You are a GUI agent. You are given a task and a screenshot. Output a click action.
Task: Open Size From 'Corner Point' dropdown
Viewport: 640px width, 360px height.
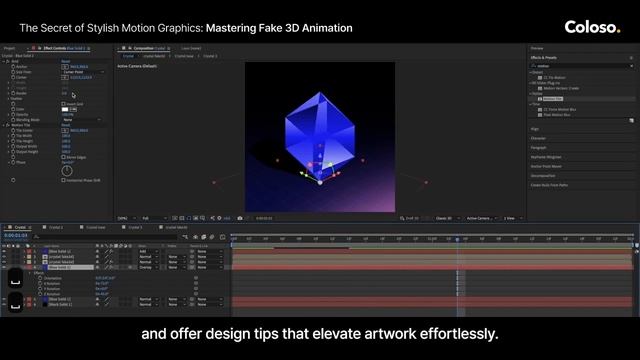pos(83,72)
